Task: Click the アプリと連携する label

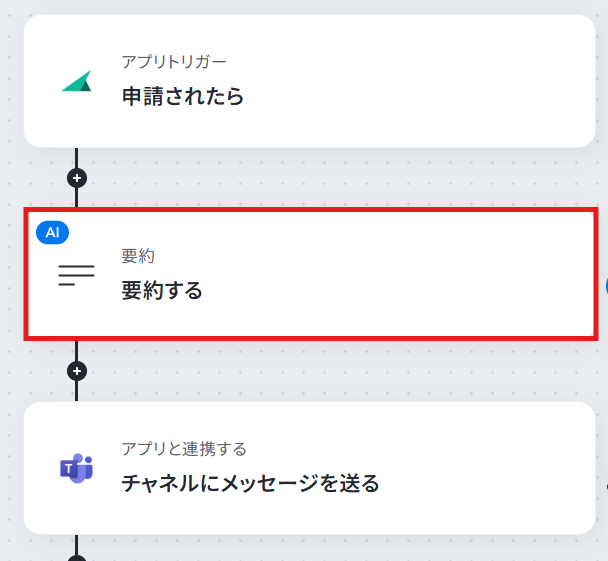Action: [184, 449]
